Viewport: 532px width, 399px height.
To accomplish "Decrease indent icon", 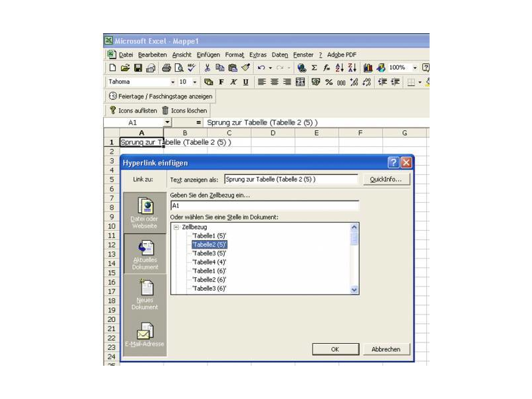I will pyautogui.click(x=382, y=82).
